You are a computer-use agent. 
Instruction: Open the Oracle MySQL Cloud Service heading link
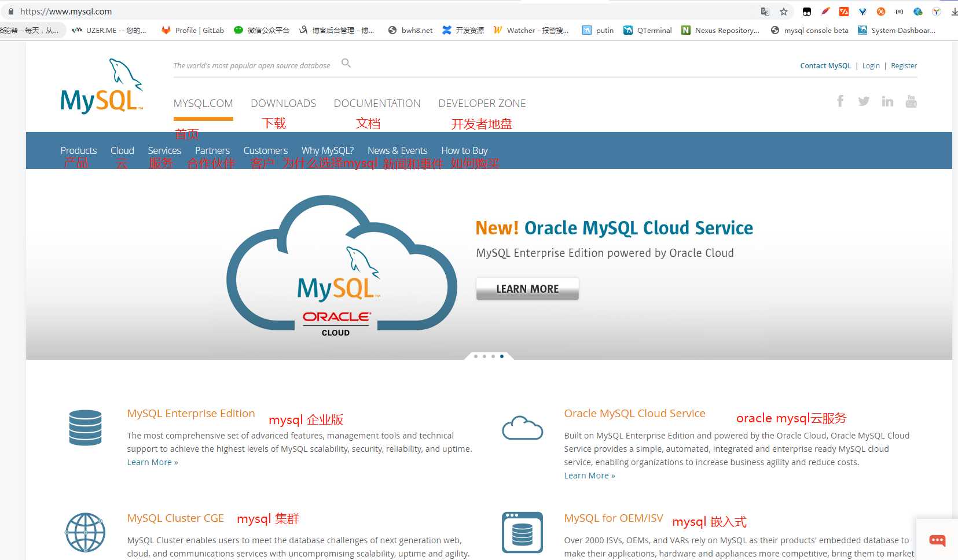635,414
